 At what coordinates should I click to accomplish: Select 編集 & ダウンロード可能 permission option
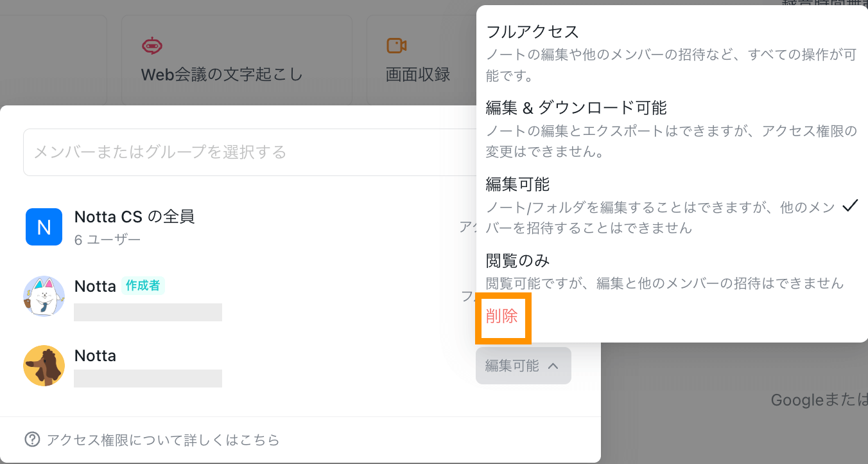coord(672,130)
